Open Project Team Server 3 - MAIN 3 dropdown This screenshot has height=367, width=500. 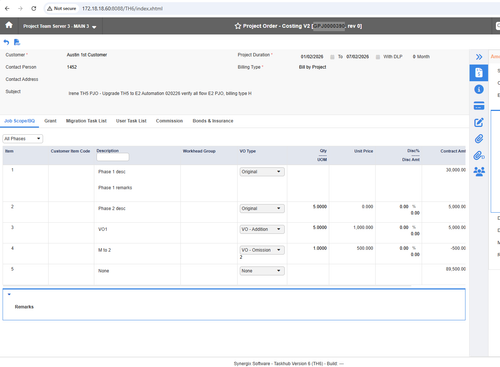(59, 26)
